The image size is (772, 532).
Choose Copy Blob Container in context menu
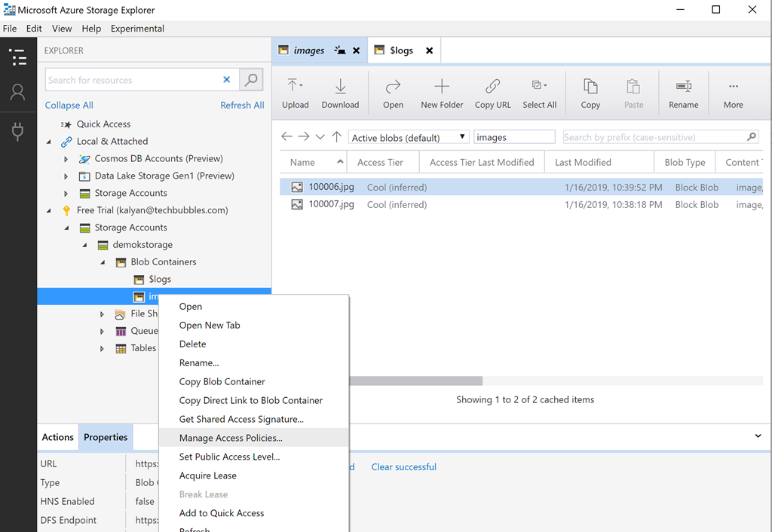(253, 381)
